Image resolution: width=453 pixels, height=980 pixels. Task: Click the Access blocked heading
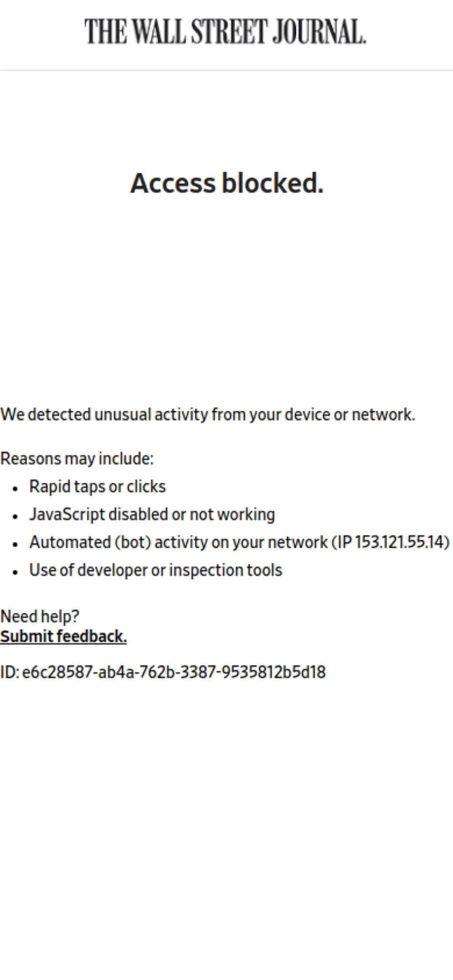pyautogui.click(x=227, y=183)
